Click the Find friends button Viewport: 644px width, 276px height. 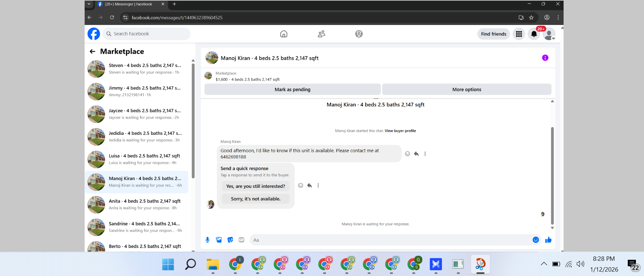(x=494, y=34)
